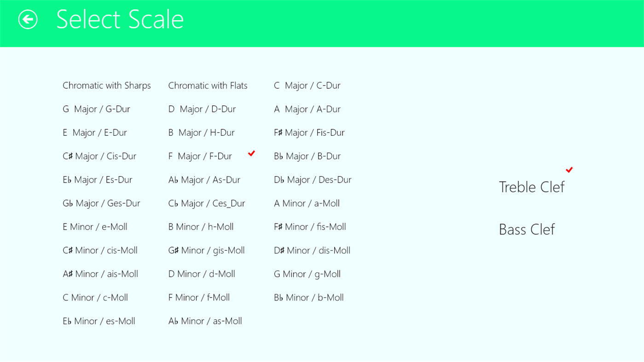
Task: Choose A♭ Minor / as-Moll scale
Action: [205, 321]
